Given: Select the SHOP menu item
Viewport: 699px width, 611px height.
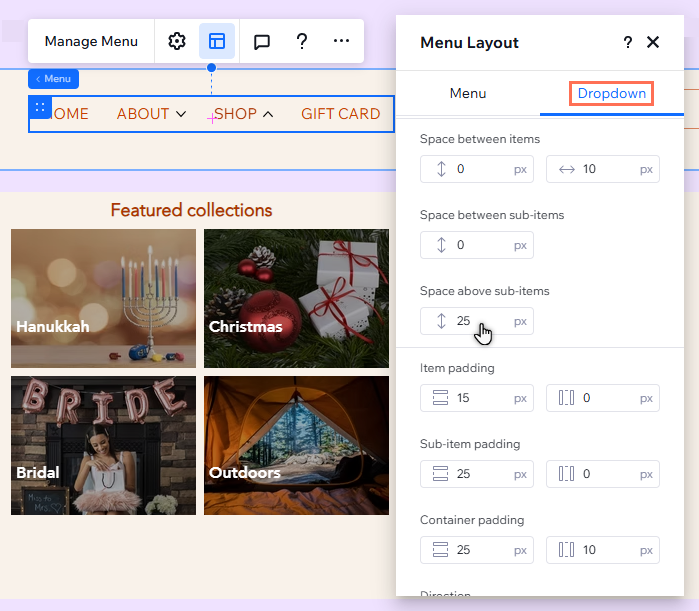Looking at the screenshot, I should tap(235, 114).
